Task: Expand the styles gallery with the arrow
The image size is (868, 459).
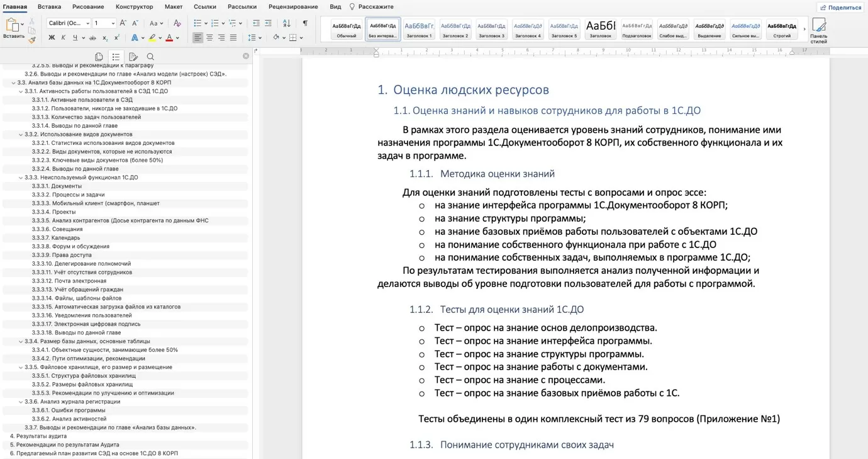Action: coord(804,29)
